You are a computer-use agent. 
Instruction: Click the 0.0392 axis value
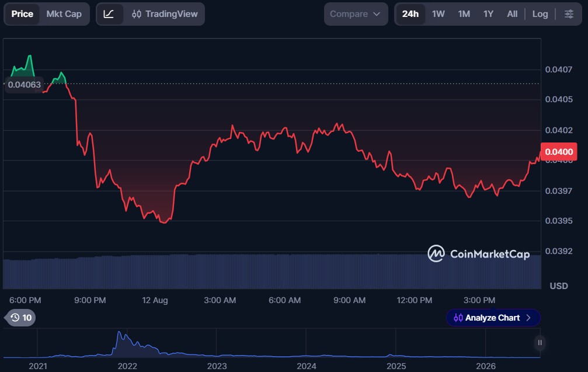pos(559,251)
